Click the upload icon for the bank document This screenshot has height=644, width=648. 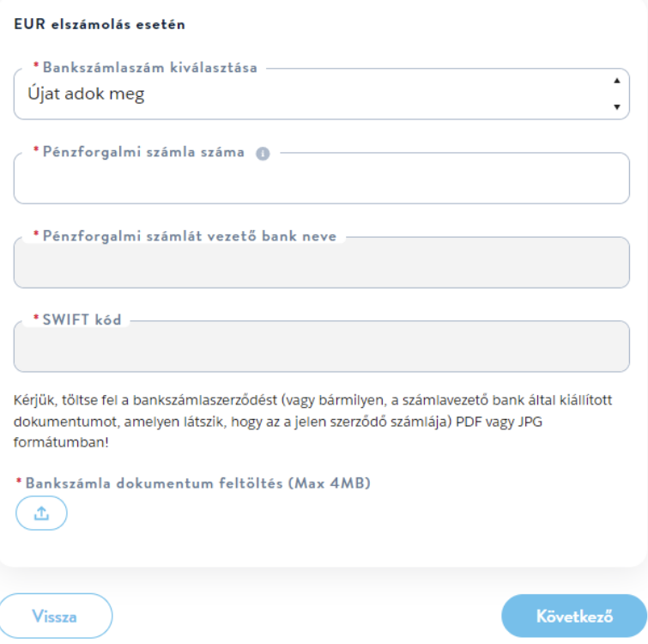point(41,513)
